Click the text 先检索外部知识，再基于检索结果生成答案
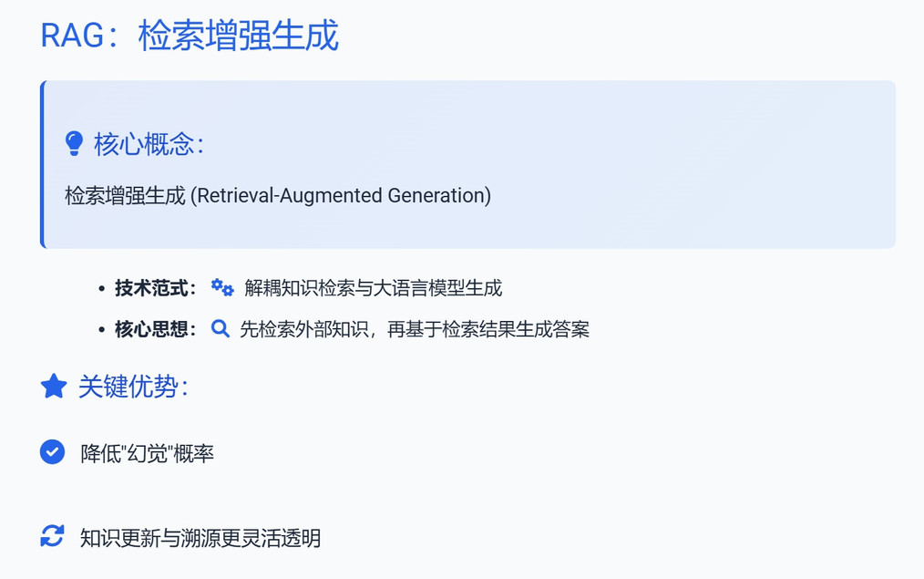Screen dimensions: 924x579 (x=415, y=329)
